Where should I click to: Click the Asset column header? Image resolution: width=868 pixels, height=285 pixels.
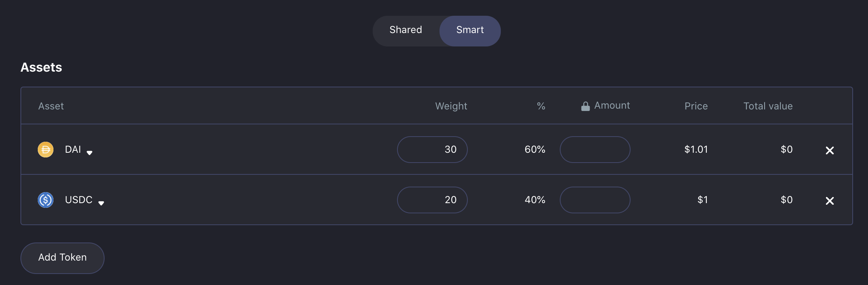[x=51, y=106]
